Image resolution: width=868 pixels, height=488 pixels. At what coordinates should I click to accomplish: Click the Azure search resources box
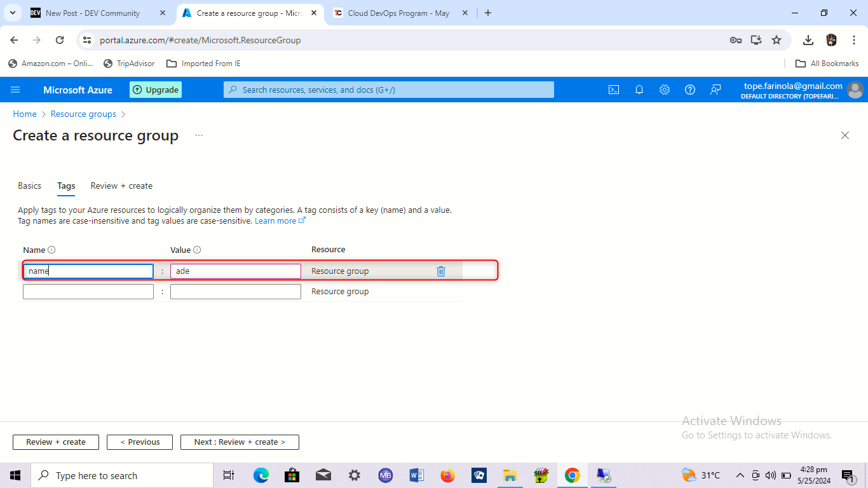point(389,90)
